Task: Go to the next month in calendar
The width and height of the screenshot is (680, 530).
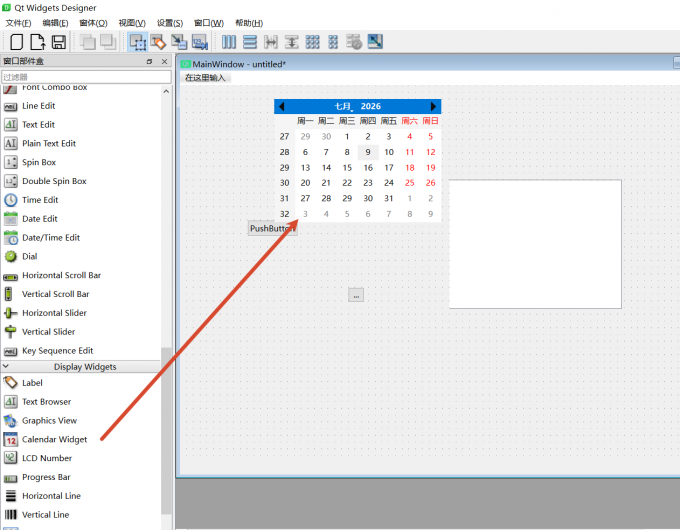Action: [433, 106]
